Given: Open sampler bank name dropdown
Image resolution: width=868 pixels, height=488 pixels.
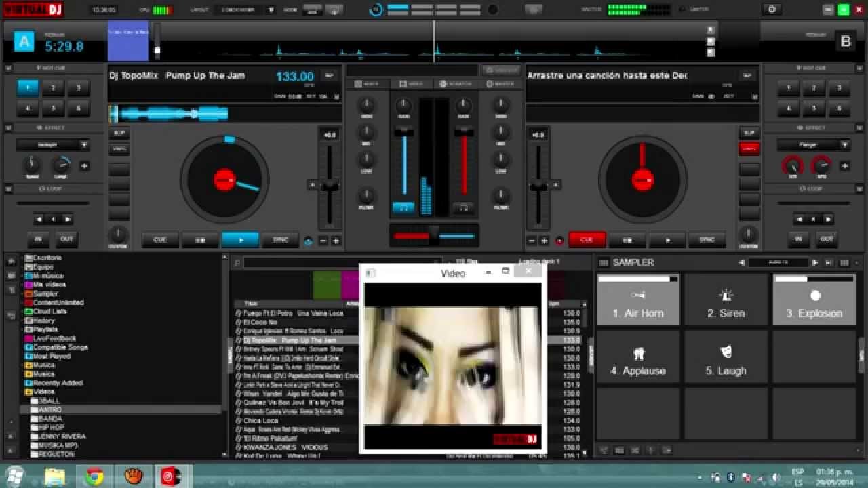Looking at the screenshot, I should tap(778, 263).
